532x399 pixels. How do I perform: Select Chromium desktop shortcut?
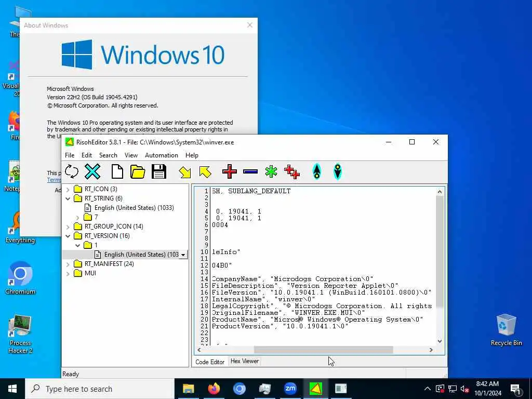pos(20,277)
